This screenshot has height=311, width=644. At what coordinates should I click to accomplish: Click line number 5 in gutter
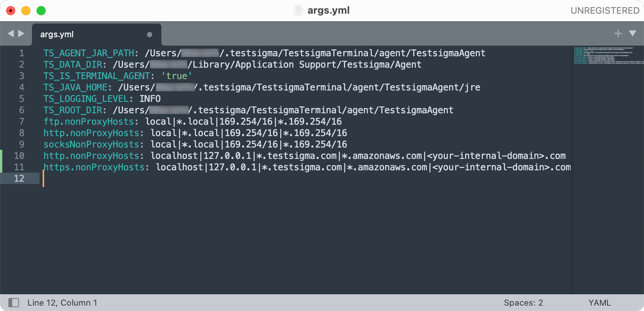22,99
